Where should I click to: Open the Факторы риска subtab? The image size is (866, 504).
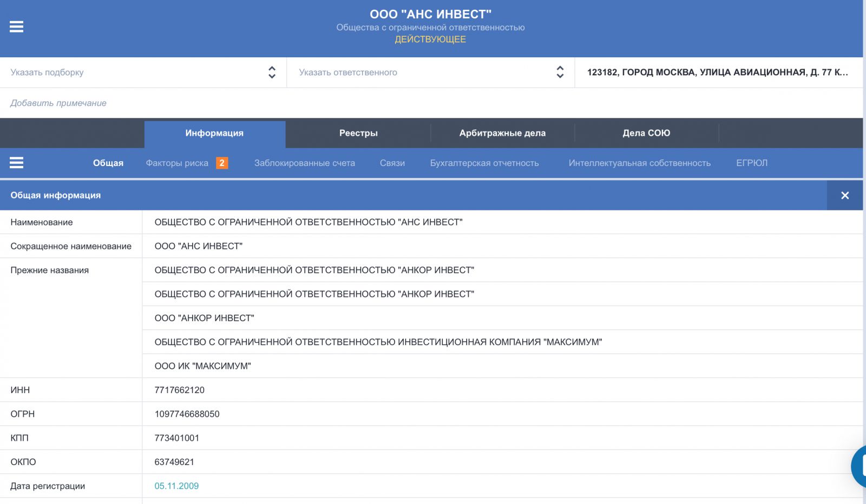tap(177, 163)
